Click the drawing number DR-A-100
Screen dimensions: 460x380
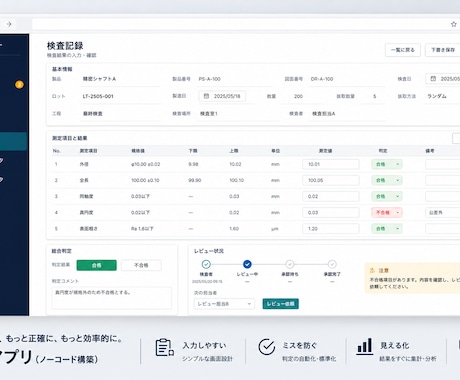(x=322, y=79)
